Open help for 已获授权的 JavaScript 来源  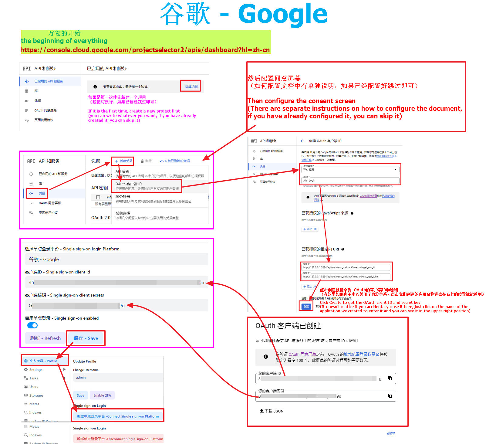click(352, 213)
